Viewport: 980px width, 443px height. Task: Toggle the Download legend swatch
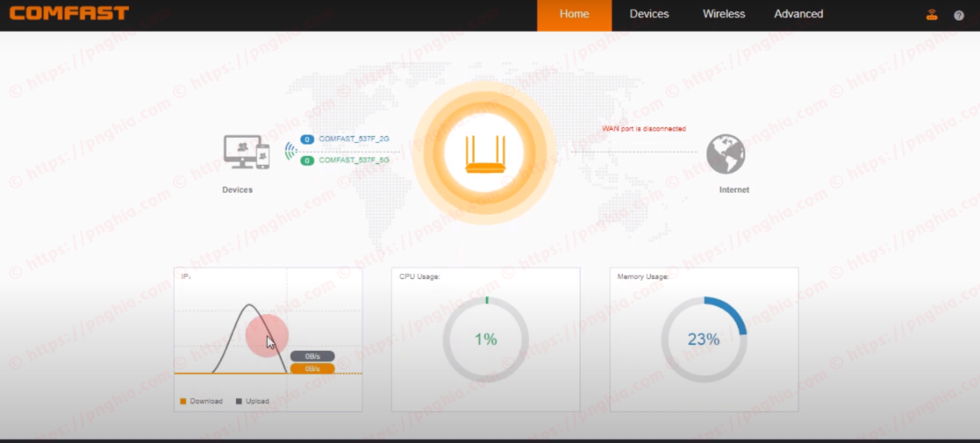(183, 401)
